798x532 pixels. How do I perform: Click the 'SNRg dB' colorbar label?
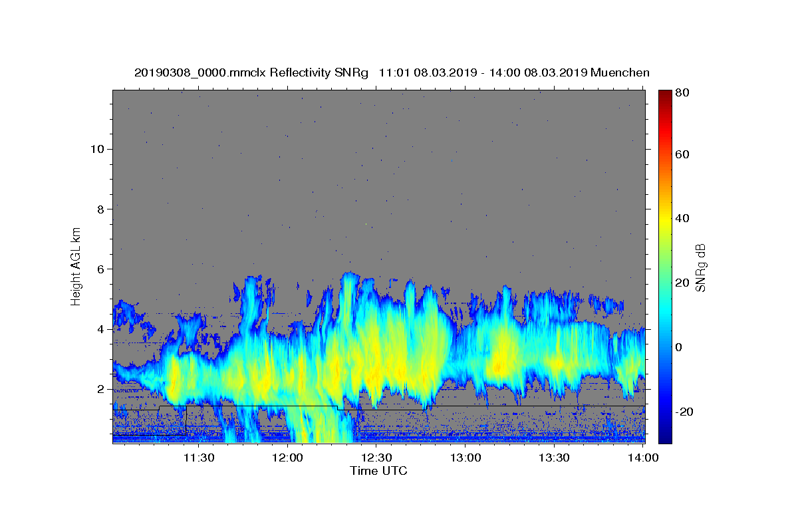point(700,268)
